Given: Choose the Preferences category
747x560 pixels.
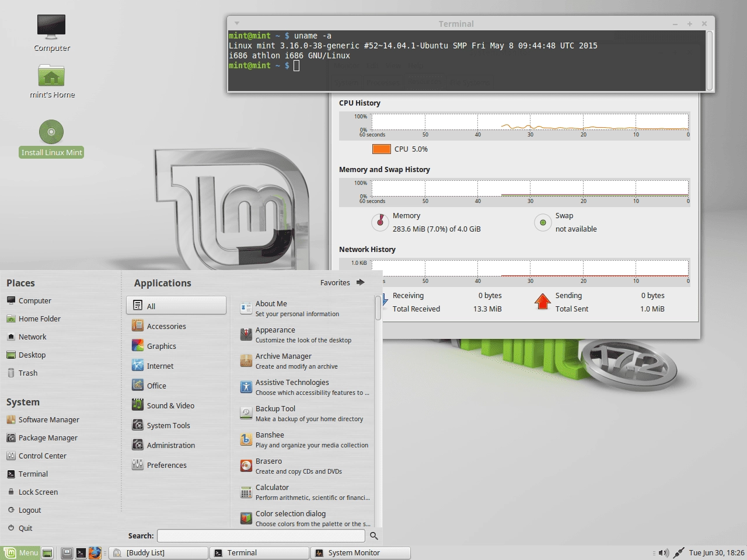Looking at the screenshot, I should [176, 465].
